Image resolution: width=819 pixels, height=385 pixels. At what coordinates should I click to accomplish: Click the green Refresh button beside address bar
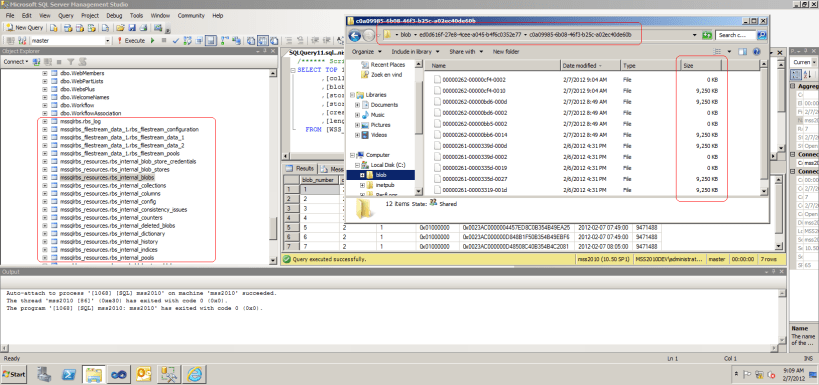pos(707,35)
